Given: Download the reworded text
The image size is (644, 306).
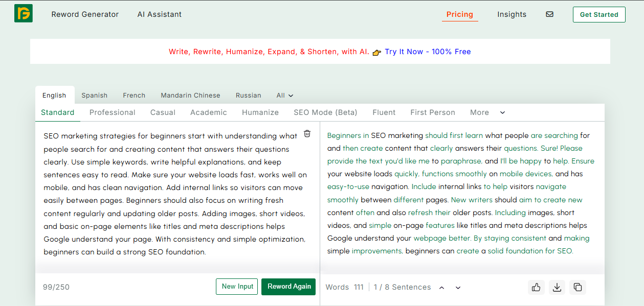Looking at the screenshot, I should coord(557,287).
